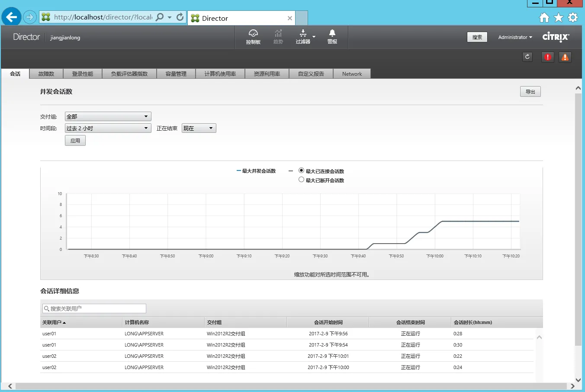Switch to the 资源利用率 tab
The width and height of the screenshot is (585, 392).
coord(267,74)
